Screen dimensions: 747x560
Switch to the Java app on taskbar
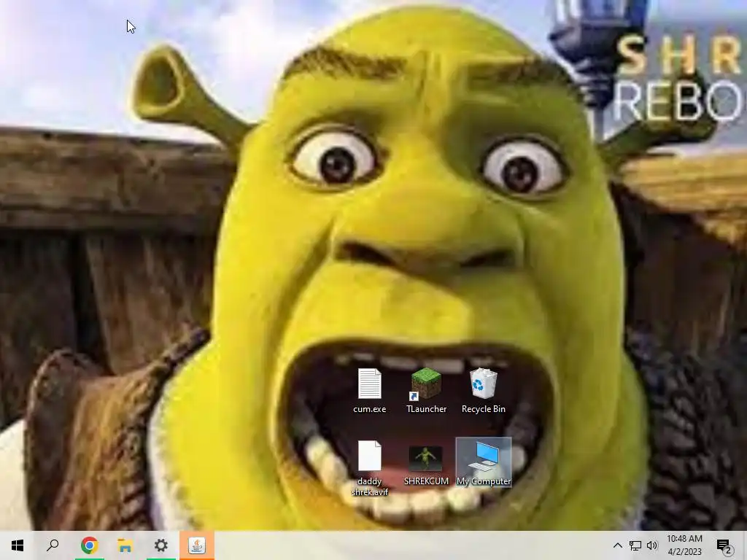[x=197, y=545]
